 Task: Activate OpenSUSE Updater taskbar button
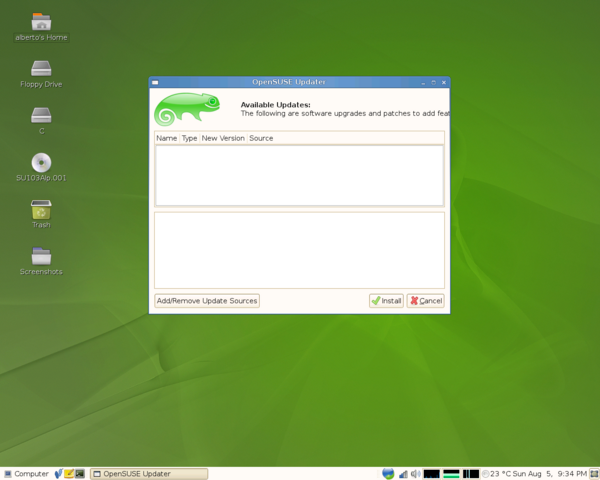(149, 474)
